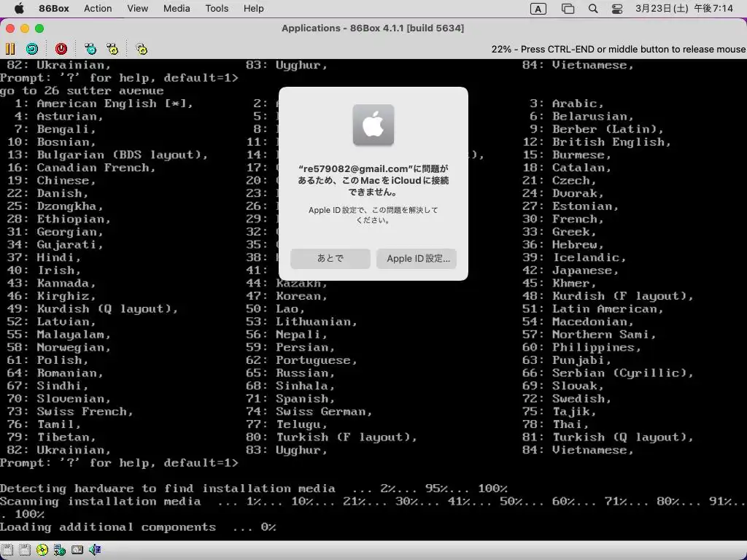Screen dimensions: 747x560
Task: Open the Tools menu
Action: click(x=217, y=9)
